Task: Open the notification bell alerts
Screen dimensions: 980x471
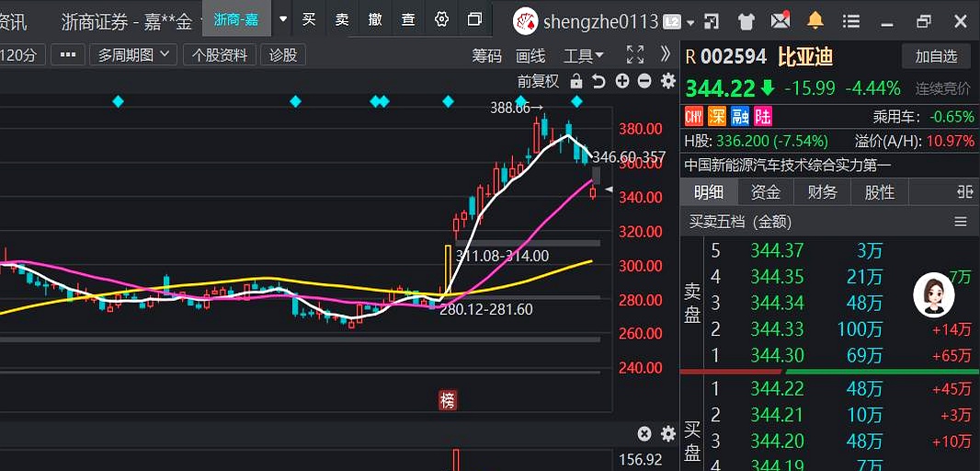Action: click(815, 21)
